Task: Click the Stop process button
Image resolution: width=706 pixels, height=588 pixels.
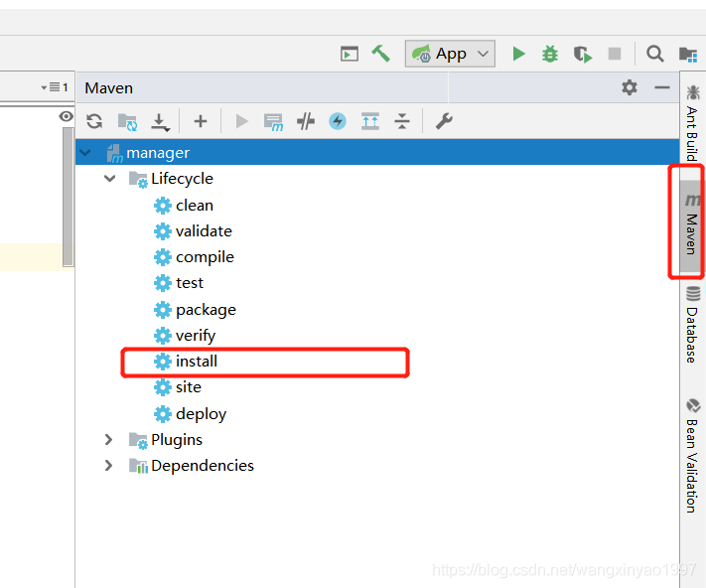Action: pyautogui.click(x=615, y=54)
